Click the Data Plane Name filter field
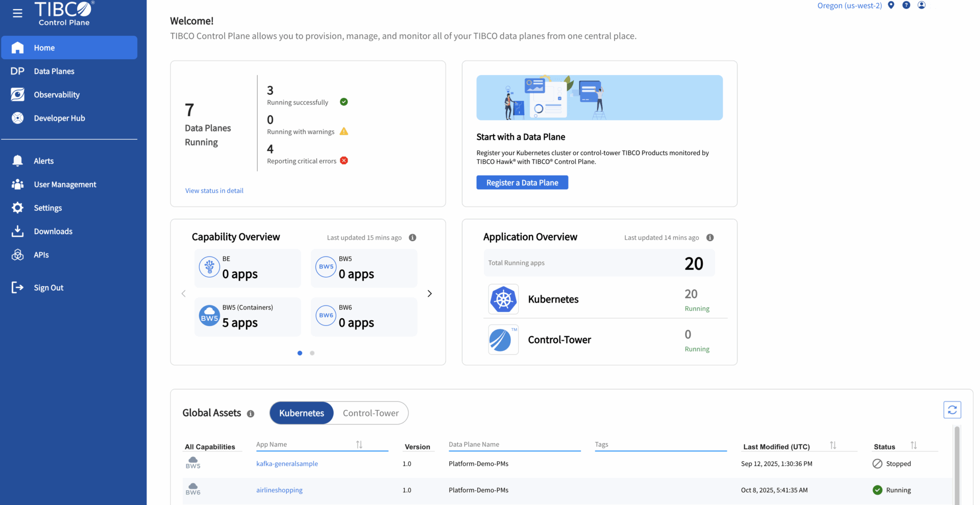Viewport: 980px width, 505px height. 514,444
